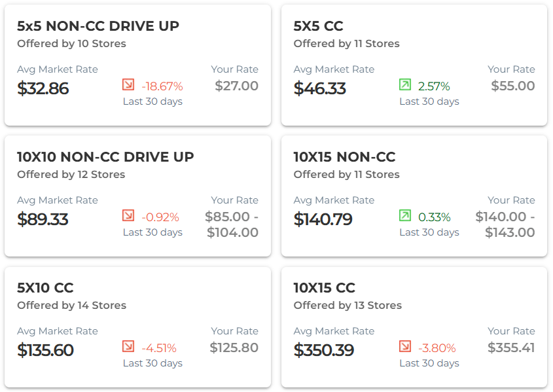Click 'Offered by 14 Stores' label
553x392 pixels.
point(71,306)
